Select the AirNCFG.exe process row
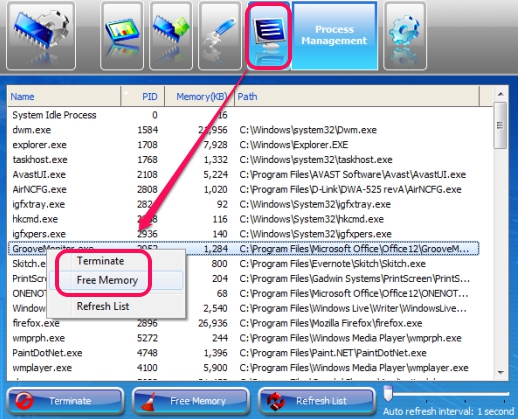The height and width of the screenshot is (419, 518). tap(243, 189)
